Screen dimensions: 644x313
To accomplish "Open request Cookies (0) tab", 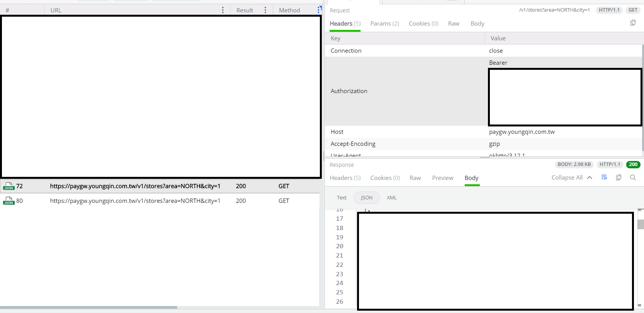I will 423,24.
